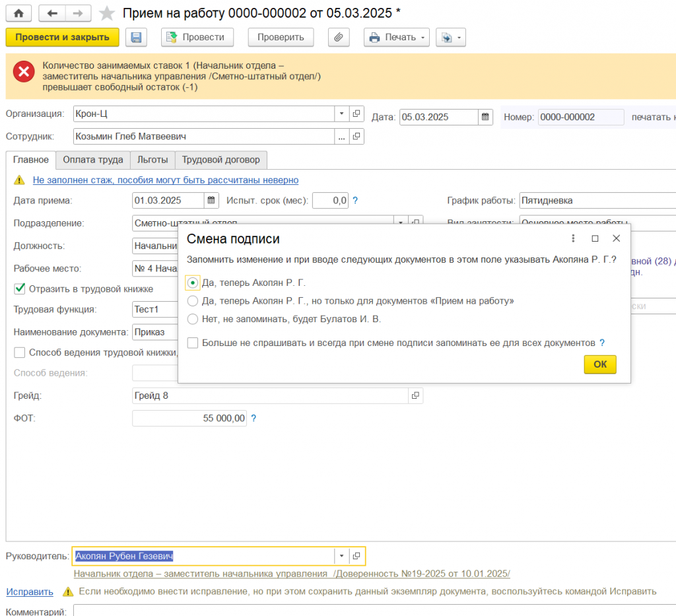Go to the home page icon

18,13
